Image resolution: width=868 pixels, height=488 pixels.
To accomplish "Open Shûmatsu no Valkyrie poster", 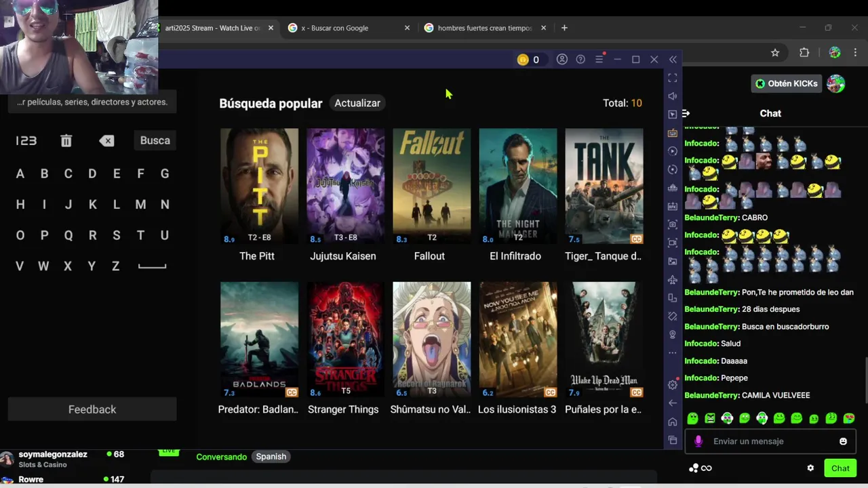I will click(431, 340).
